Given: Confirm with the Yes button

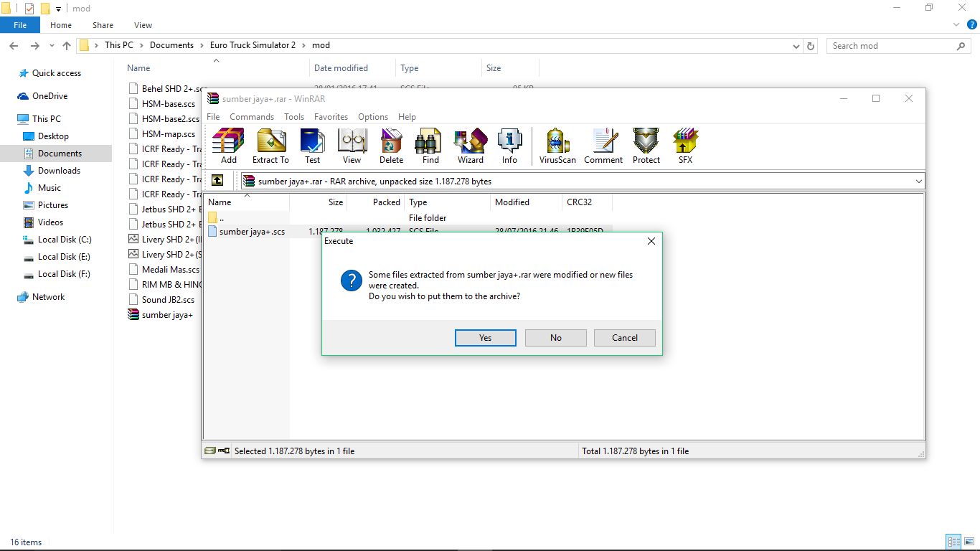Looking at the screenshot, I should click(x=486, y=338).
